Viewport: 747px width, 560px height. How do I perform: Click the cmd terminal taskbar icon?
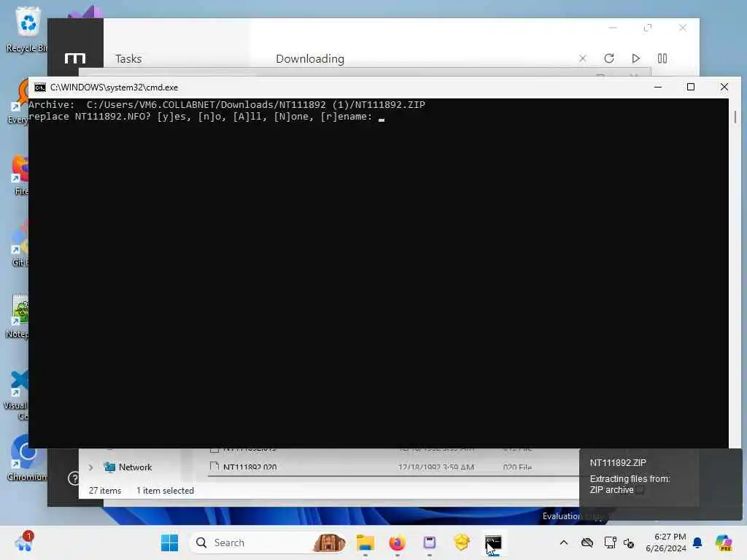pos(493,542)
